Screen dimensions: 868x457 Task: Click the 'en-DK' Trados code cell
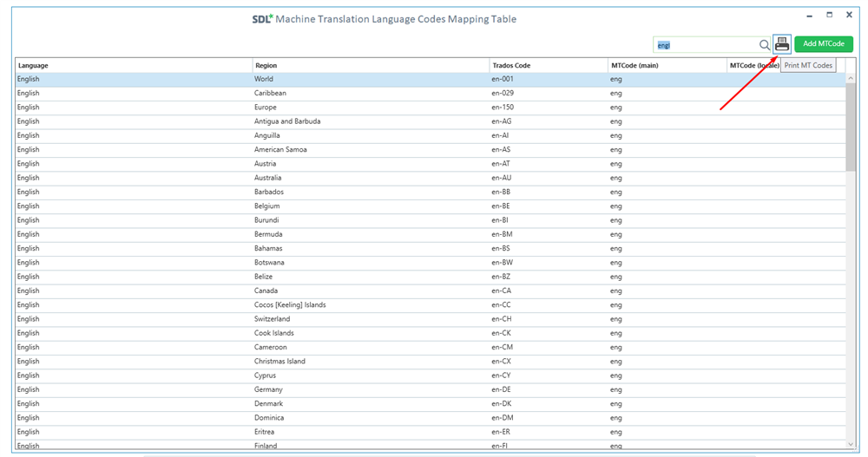pos(549,403)
